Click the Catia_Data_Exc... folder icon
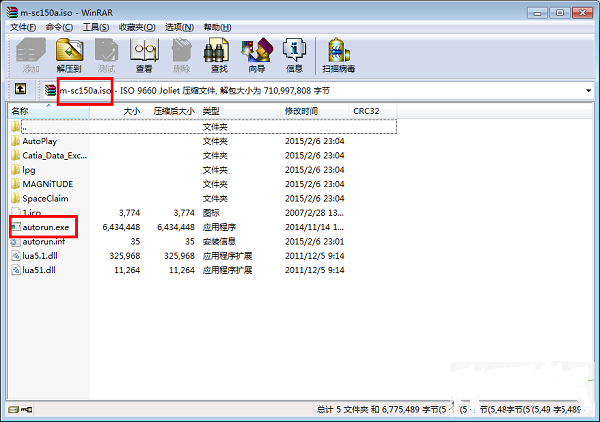600x422 pixels. point(15,155)
